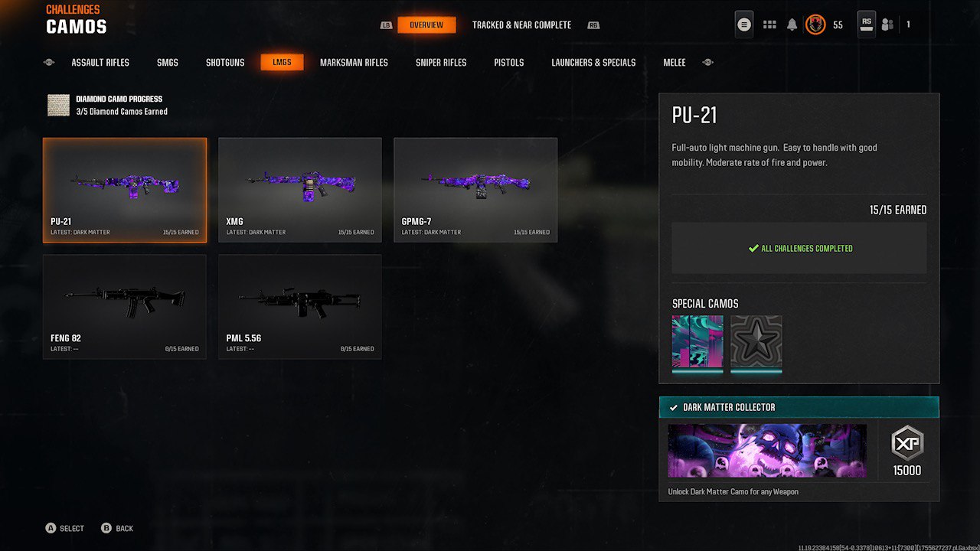Cycle weapon categories left with arrow icon

tap(49, 63)
